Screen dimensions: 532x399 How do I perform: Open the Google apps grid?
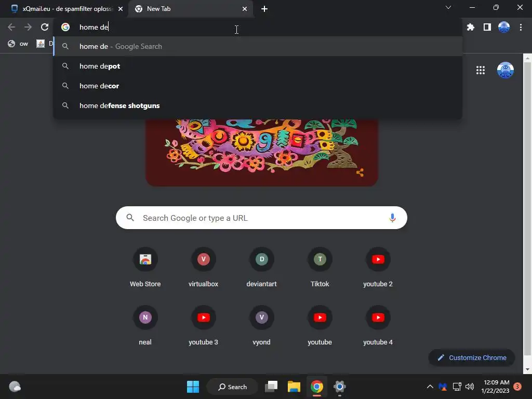point(480,70)
